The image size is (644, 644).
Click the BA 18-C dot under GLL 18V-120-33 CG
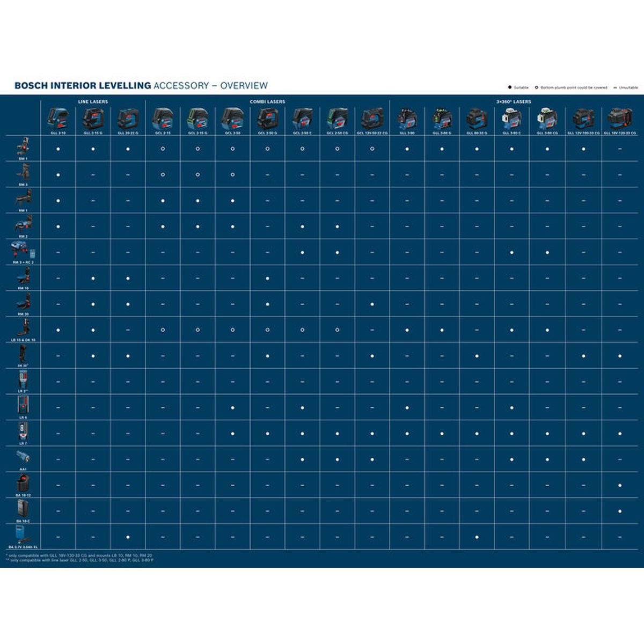[620, 511]
